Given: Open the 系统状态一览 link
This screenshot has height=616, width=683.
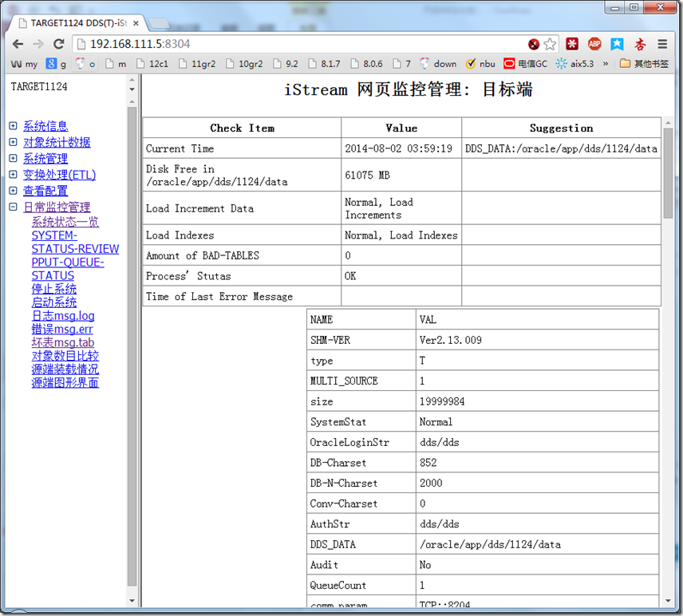Looking at the screenshot, I should click(65, 222).
